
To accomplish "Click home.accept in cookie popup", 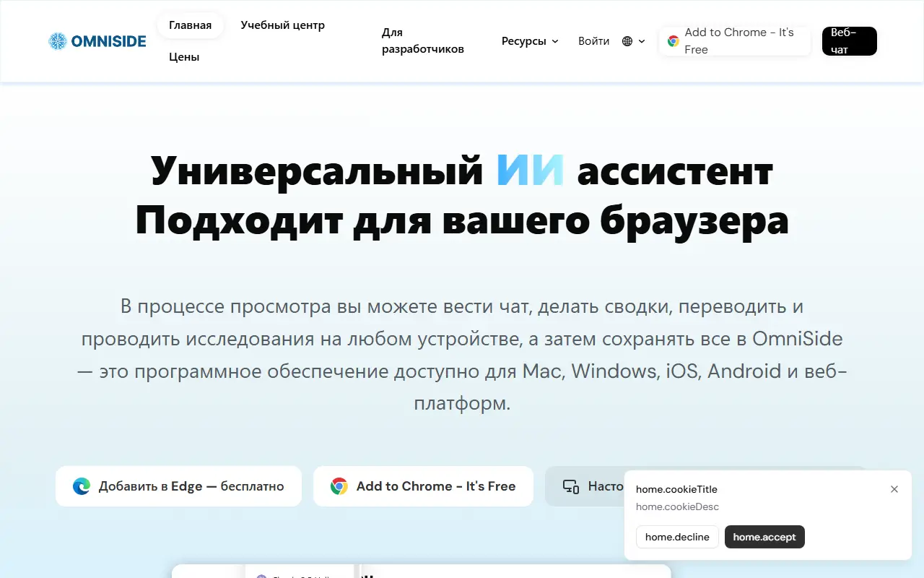I will tap(764, 537).
